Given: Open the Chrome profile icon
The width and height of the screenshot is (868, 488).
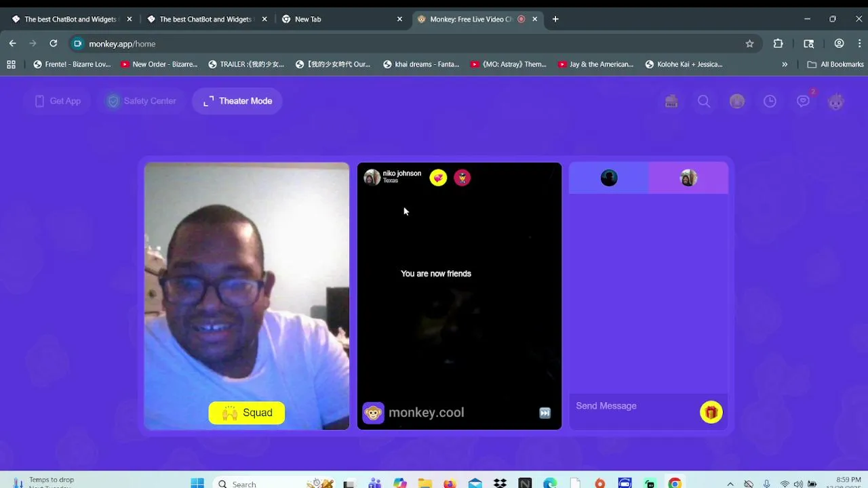Looking at the screenshot, I should [839, 43].
